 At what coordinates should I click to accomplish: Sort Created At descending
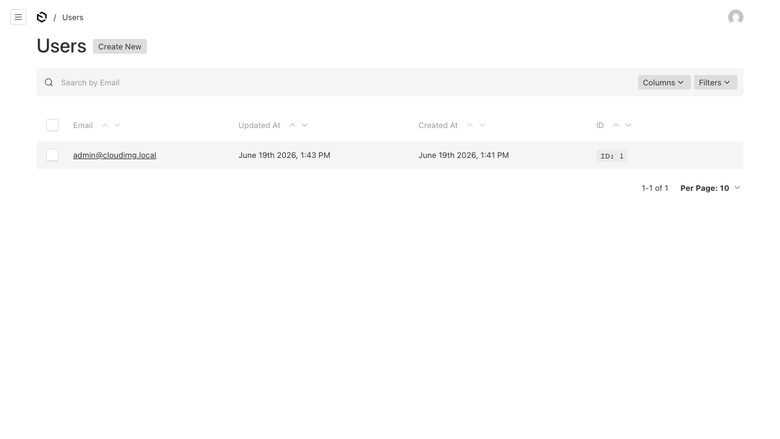pyautogui.click(x=483, y=125)
